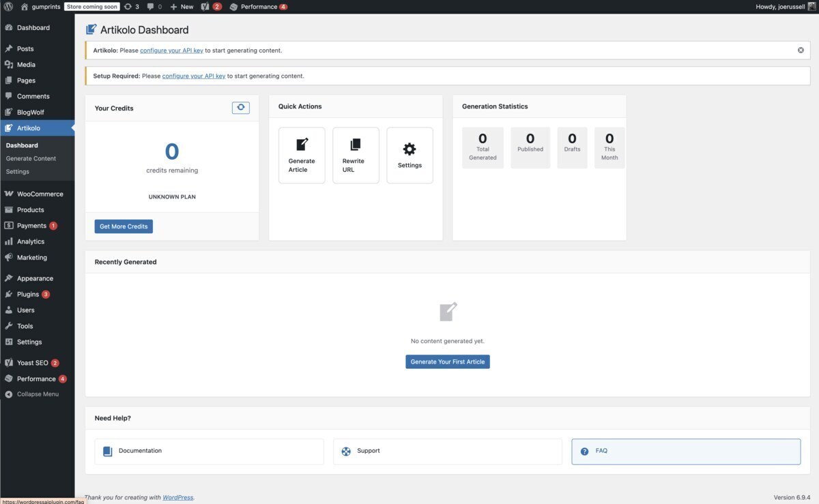819x504 pixels.
Task: Open the Media sidebar menu
Action: click(x=25, y=64)
